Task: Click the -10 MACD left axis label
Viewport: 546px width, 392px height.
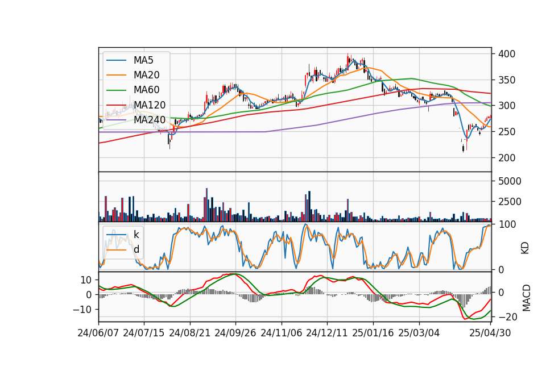Action: [82, 310]
